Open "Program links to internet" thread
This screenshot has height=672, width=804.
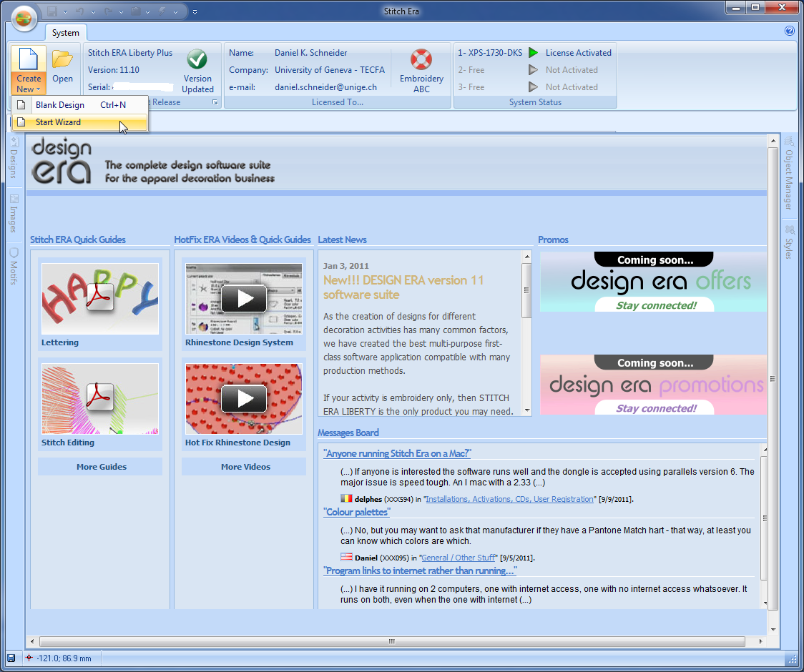click(x=420, y=570)
